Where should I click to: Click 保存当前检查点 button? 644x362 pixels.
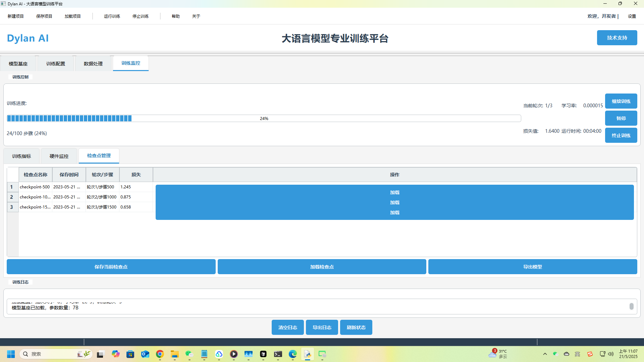[x=111, y=267]
